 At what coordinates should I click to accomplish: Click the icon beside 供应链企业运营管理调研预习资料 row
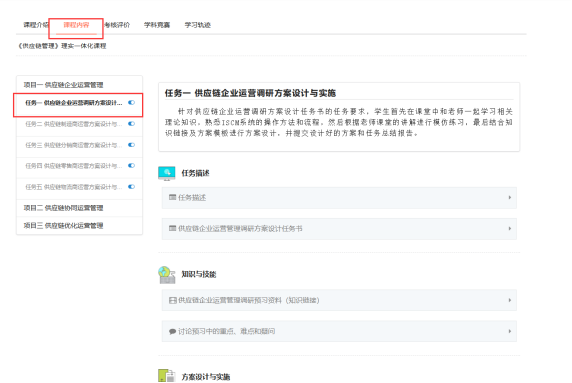click(x=173, y=300)
